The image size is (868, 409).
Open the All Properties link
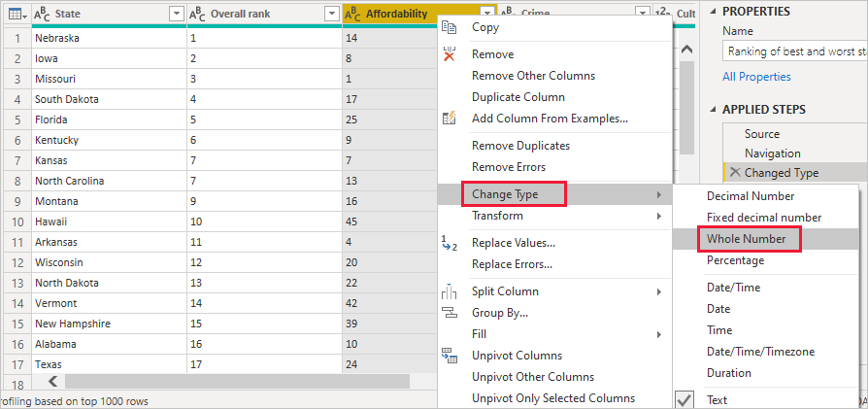coord(756,77)
